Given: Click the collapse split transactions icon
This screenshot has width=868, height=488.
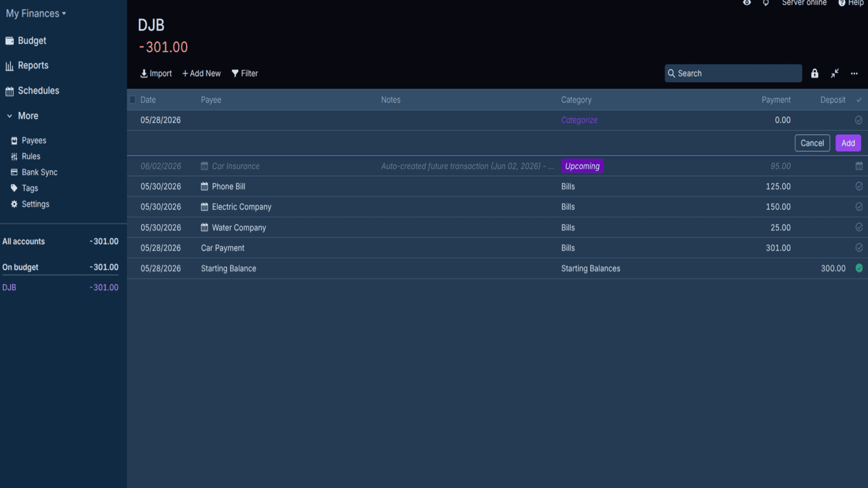Looking at the screenshot, I should pos(835,74).
